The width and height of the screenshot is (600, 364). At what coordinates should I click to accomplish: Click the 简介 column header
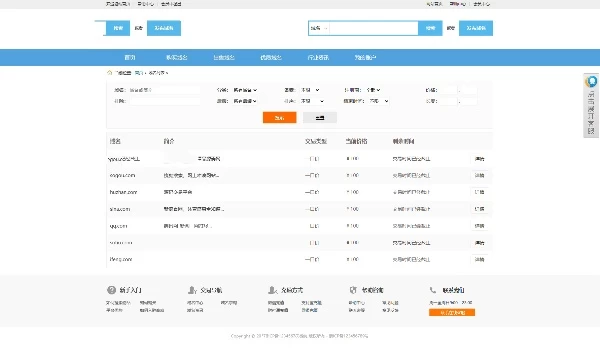[x=169, y=141]
